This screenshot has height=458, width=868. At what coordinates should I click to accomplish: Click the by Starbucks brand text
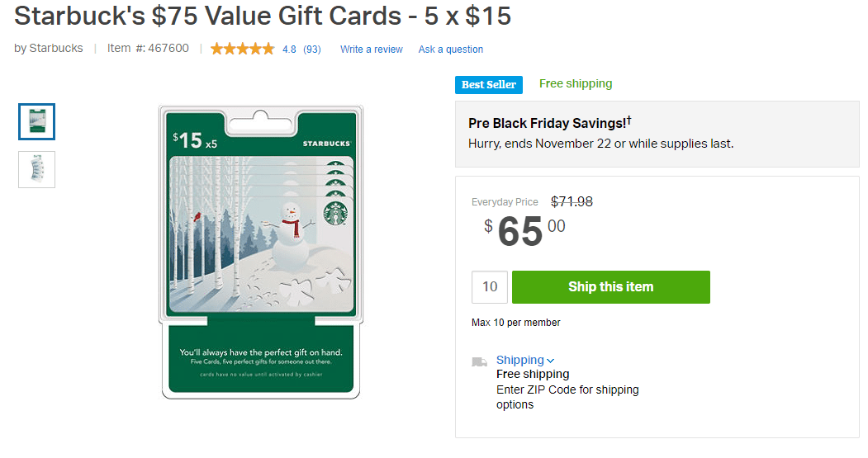click(49, 48)
